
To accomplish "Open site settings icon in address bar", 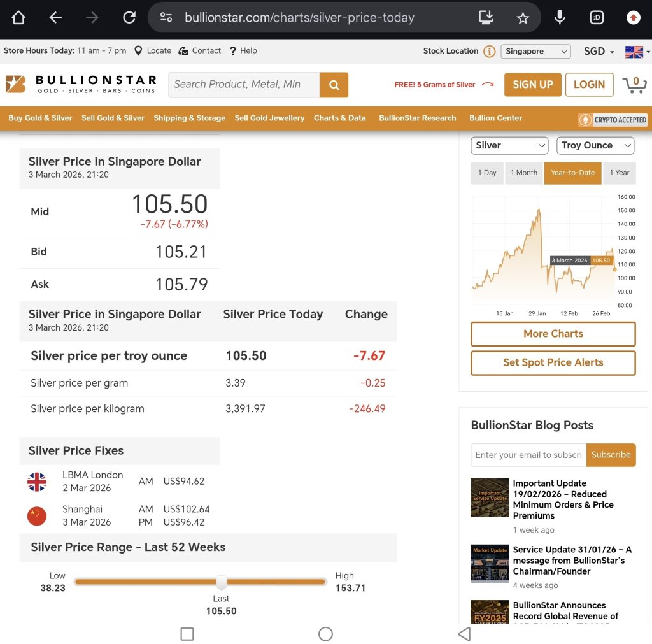I will pyautogui.click(x=166, y=17).
